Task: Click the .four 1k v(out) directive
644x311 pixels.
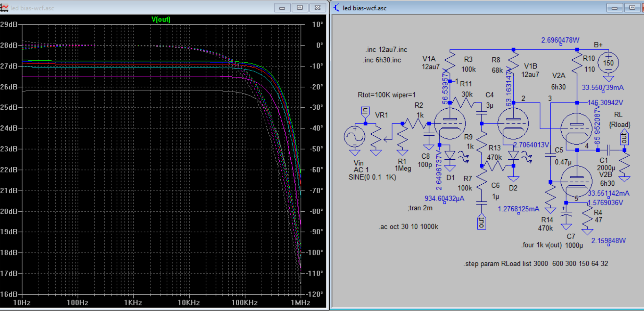Action: click(x=541, y=245)
